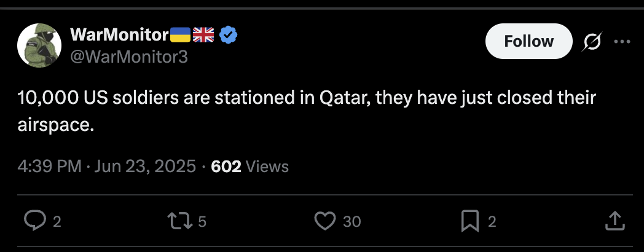Open the Grok explain-post icon

[x=592, y=42]
